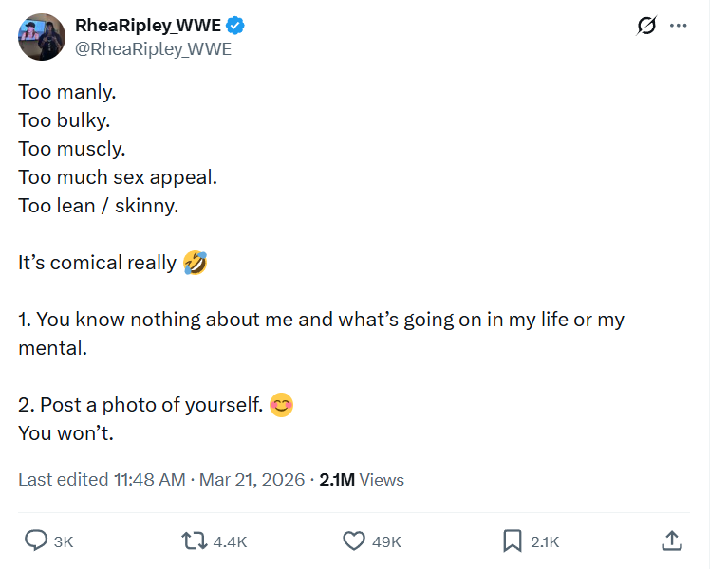Click the 3K reply count
This screenshot has width=728, height=569.
coord(64,541)
